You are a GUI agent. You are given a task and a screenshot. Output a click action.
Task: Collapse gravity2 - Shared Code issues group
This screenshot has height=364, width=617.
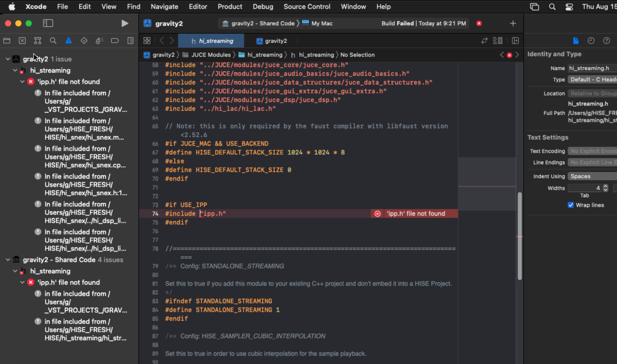point(8,260)
